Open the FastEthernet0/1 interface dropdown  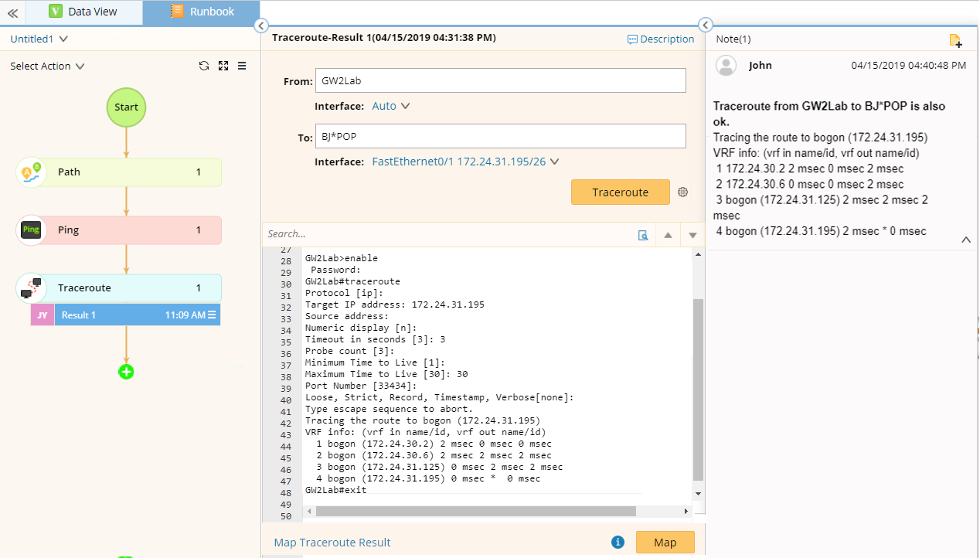coord(465,162)
